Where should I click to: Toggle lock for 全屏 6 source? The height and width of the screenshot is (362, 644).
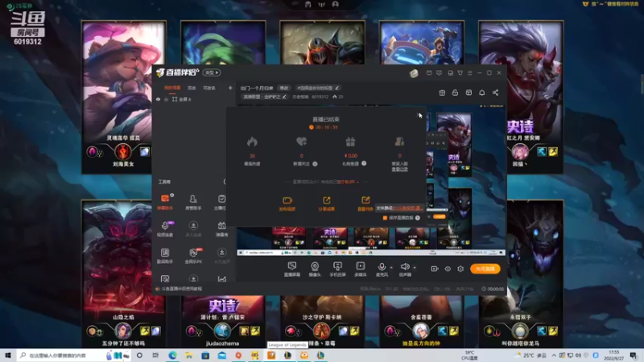tap(166, 99)
